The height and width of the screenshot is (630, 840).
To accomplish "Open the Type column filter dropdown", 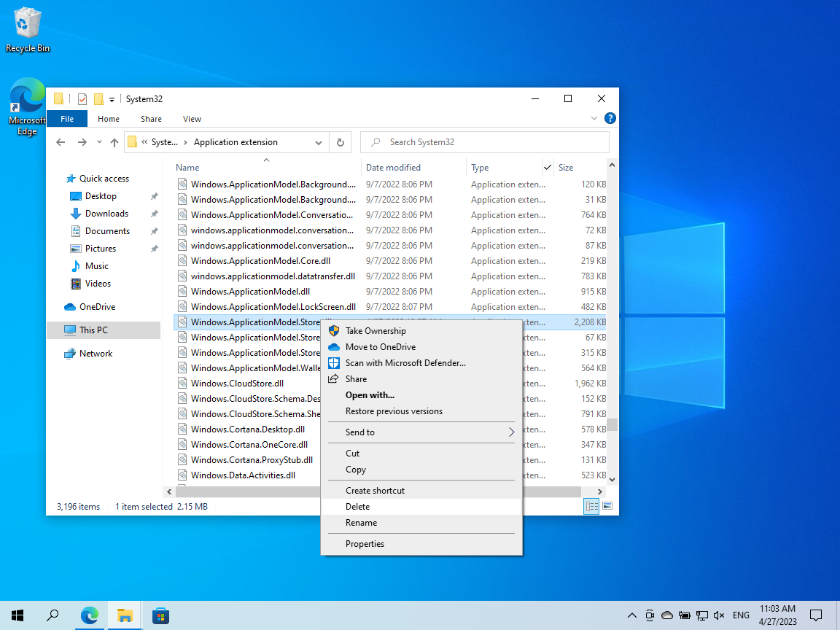I will [x=548, y=168].
